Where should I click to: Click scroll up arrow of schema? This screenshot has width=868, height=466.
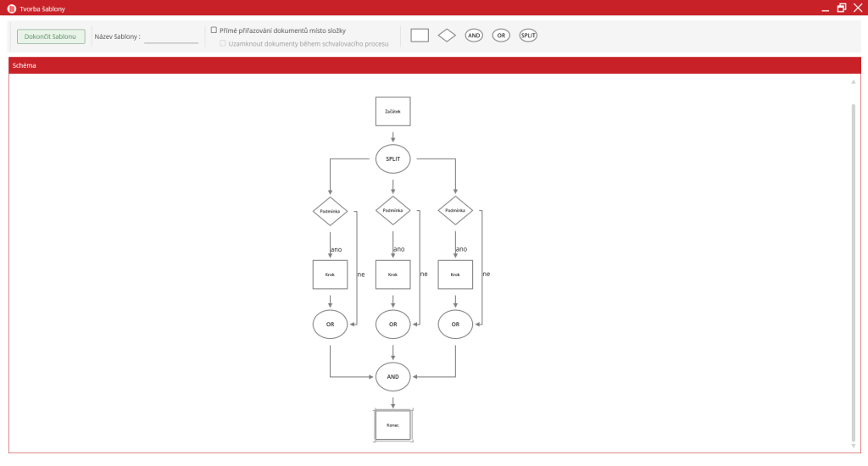pos(853,82)
